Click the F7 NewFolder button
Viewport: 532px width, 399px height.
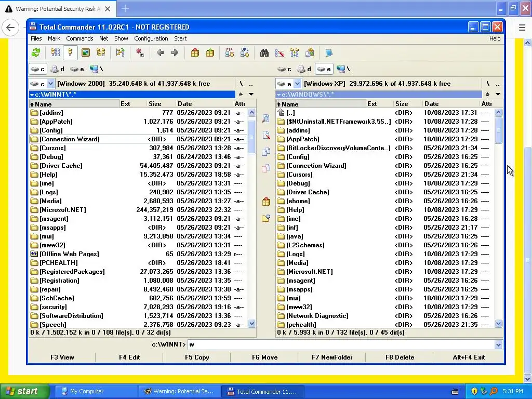point(332,357)
